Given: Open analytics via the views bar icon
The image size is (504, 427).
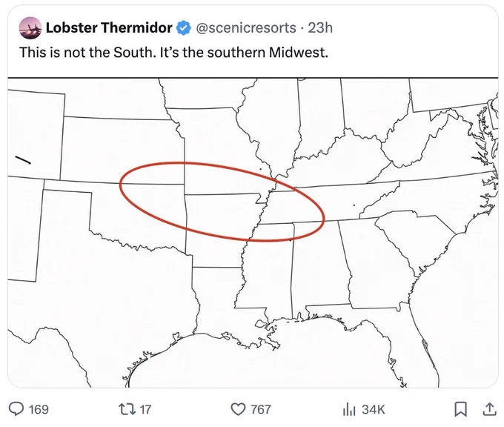Looking at the screenshot, I should [349, 409].
